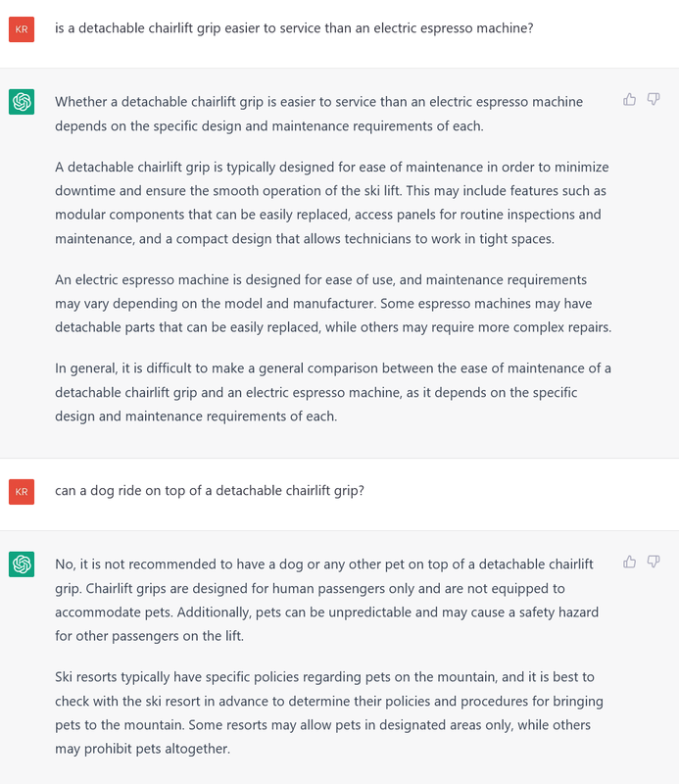The image size is (679, 784).
Task: Dislike the espresso machine comparison response
Action: click(654, 99)
